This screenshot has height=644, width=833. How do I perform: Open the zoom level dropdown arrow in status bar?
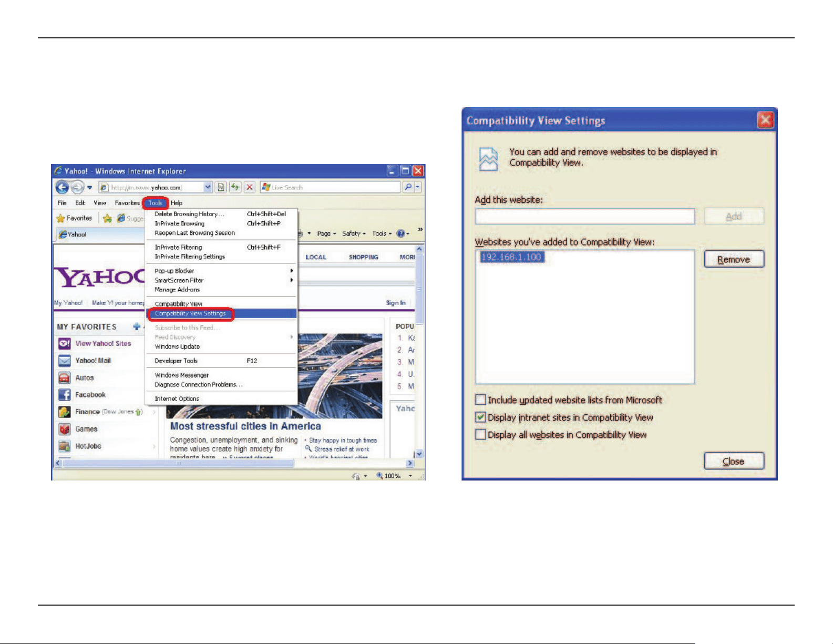point(410,476)
